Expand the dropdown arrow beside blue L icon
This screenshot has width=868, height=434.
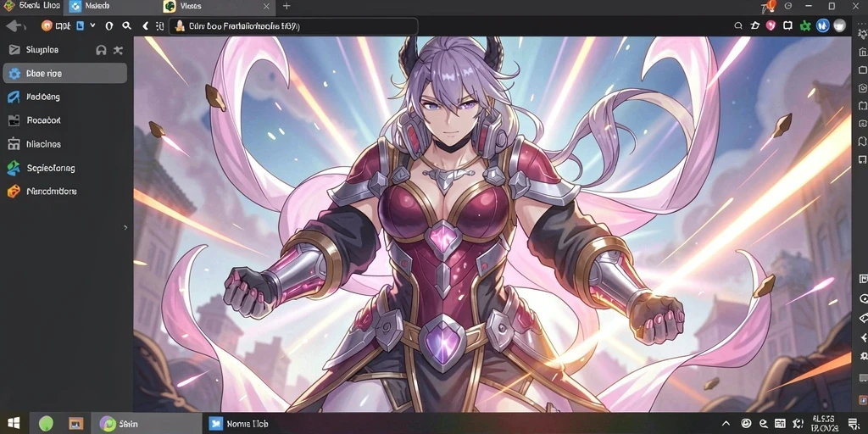tap(92, 25)
